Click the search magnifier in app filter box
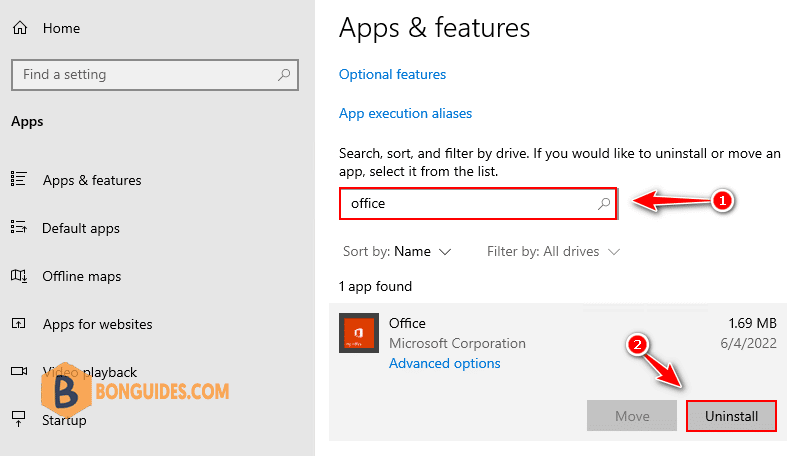Screen dimensions: 789x456 604,203
